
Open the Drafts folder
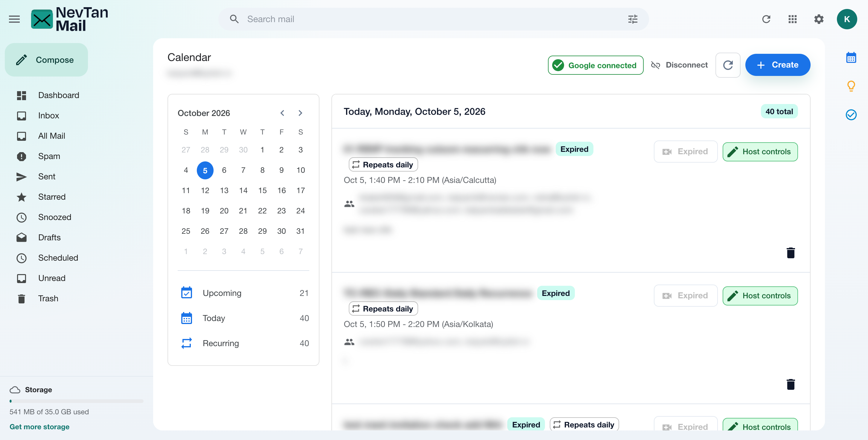(49, 238)
